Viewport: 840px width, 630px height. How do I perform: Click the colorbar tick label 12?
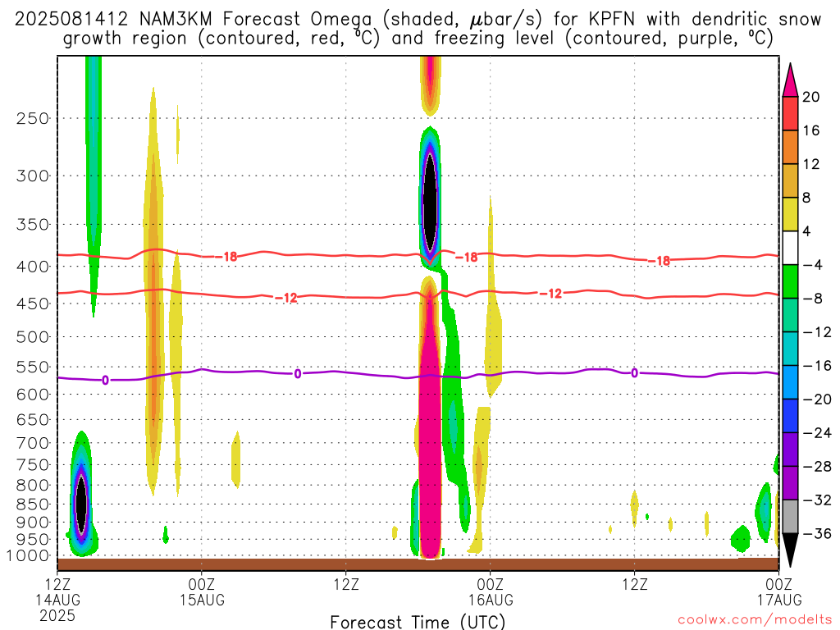click(x=811, y=164)
